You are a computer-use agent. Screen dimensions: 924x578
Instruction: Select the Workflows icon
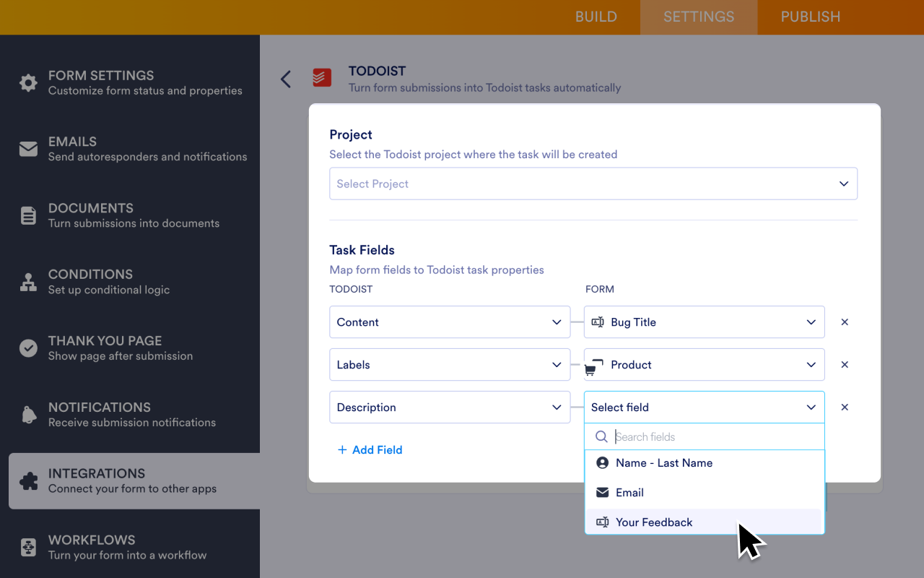pyautogui.click(x=27, y=548)
